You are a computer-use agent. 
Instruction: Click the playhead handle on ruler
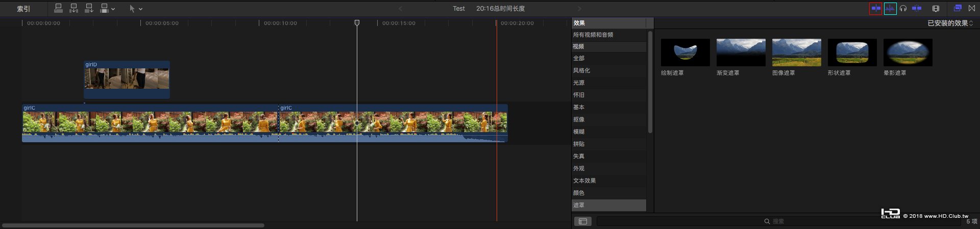pyautogui.click(x=357, y=23)
